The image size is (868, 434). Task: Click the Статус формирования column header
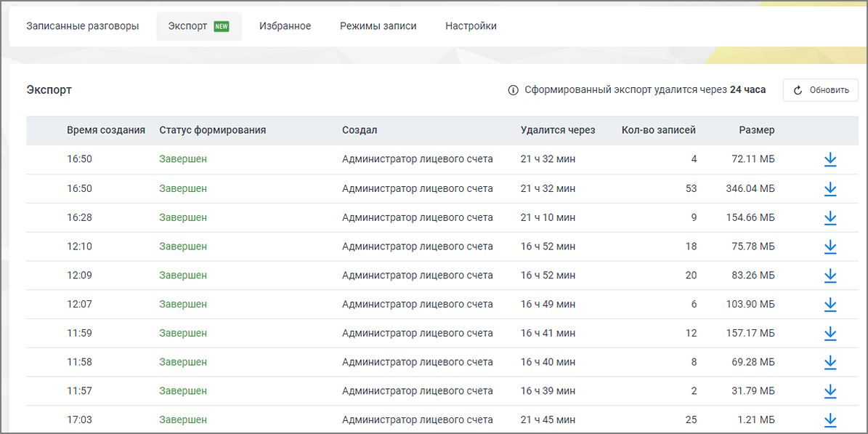213,130
